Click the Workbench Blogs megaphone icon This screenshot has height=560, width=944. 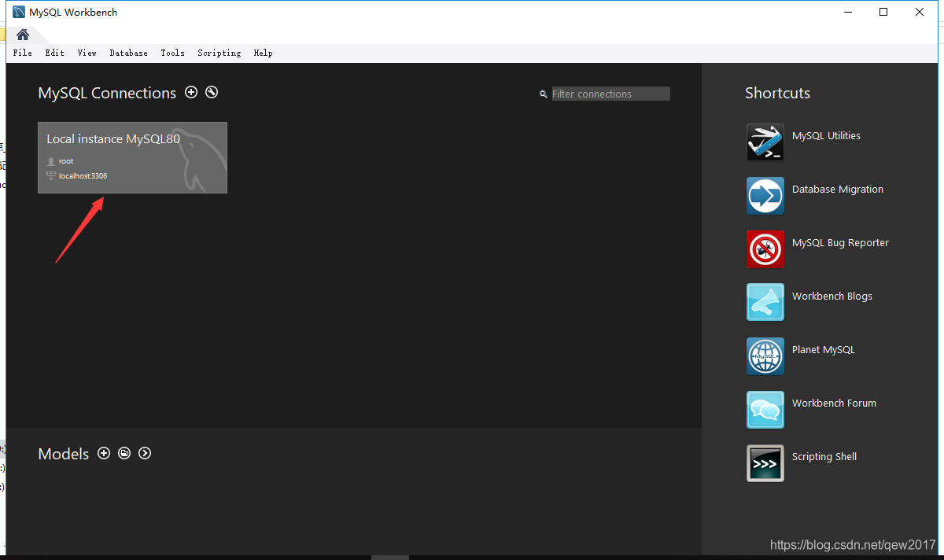765,303
